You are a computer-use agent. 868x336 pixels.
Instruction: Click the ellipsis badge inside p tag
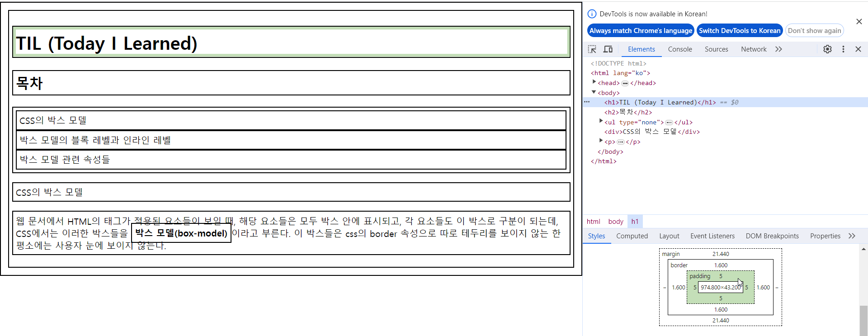coord(621,142)
